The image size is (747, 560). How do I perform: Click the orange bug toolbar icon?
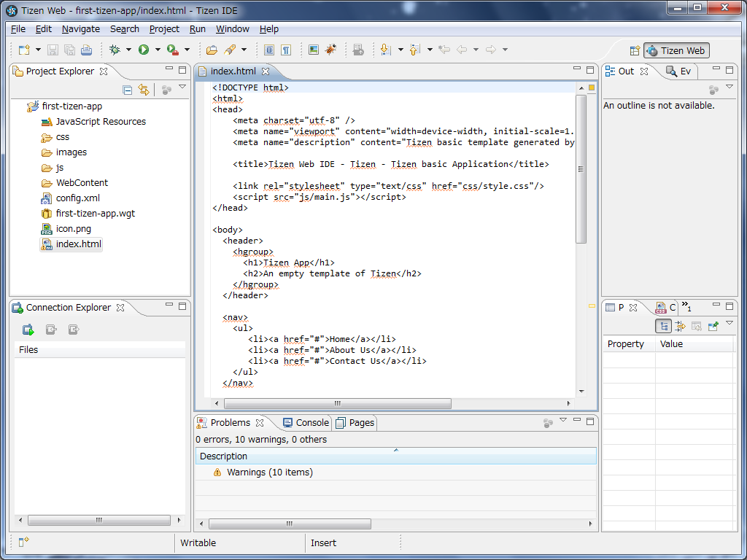click(330, 50)
